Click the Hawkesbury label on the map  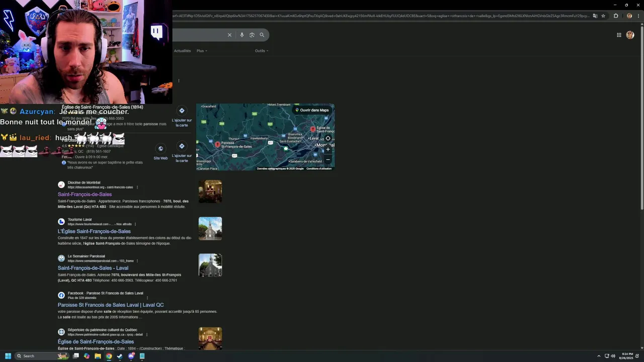pos(260,137)
